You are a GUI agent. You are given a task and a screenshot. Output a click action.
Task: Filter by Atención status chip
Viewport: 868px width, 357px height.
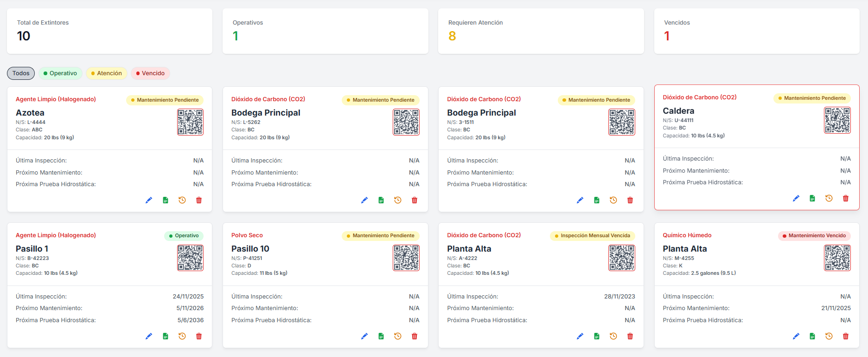(107, 73)
